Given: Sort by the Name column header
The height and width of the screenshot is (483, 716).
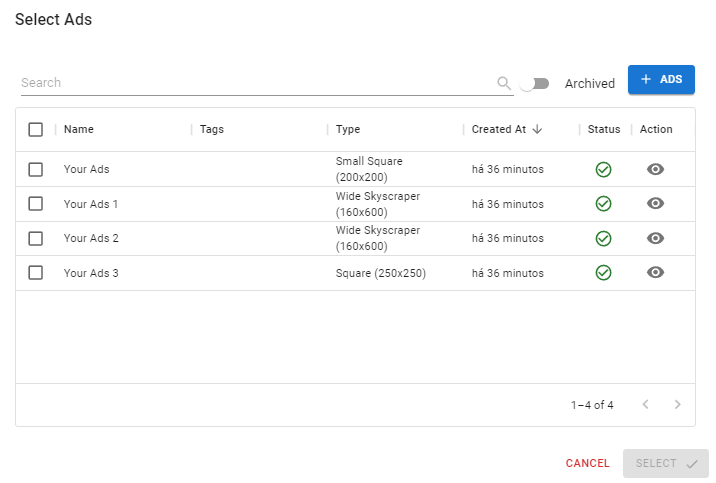Looking at the screenshot, I should [x=79, y=129].
